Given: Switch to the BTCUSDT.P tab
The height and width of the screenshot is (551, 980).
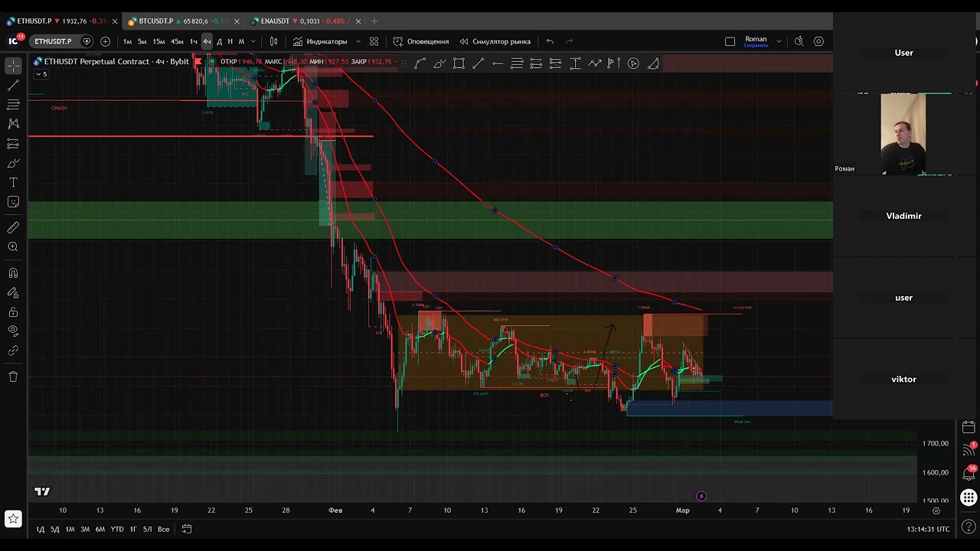Looking at the screenshot, I should (x=184, y=21).
